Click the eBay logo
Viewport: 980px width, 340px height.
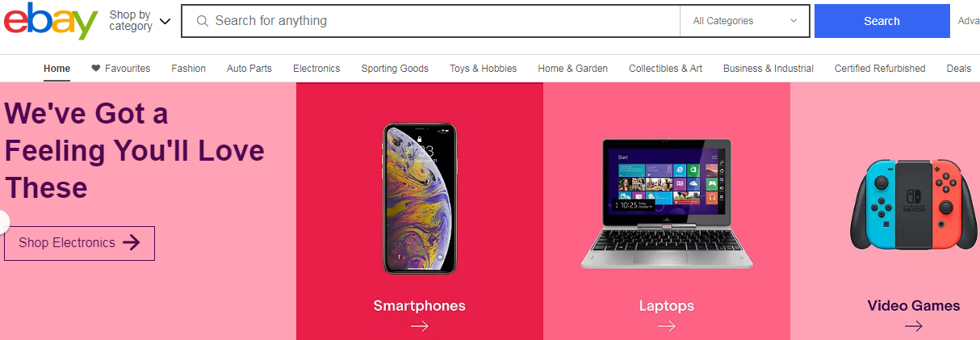pyautogui.click(x=51, y=21)
